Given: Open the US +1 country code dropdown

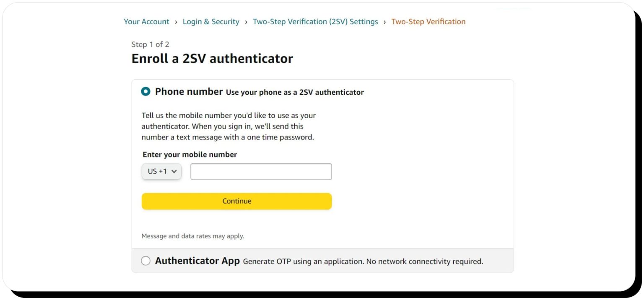Looking at the screenshot, I should point(161,171).
